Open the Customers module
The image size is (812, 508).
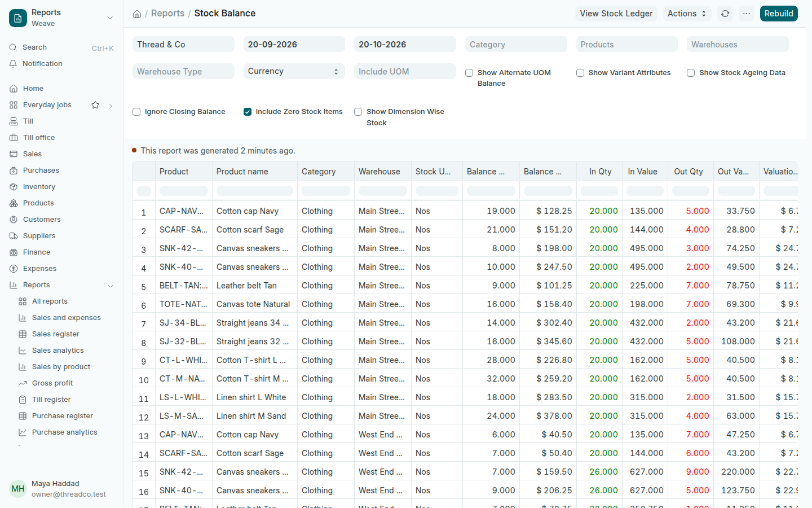point(61,220)
